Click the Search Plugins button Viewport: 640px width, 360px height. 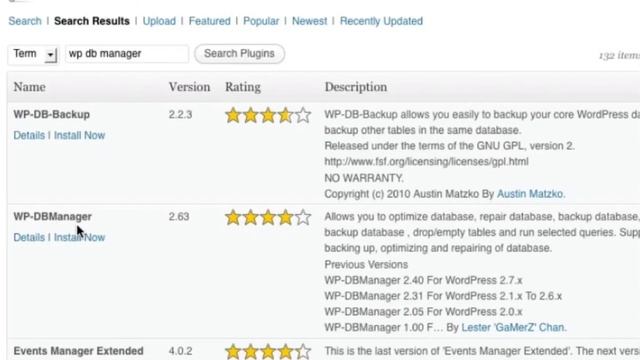tap(239, 54)
